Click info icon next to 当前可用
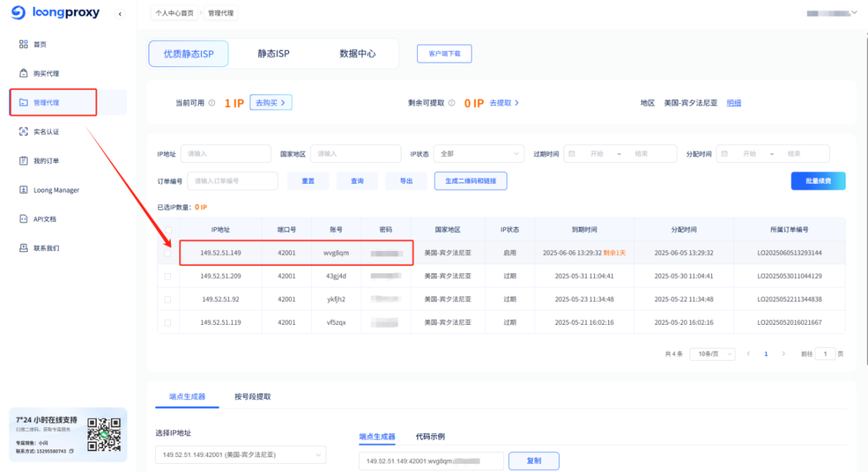The image size is (868, 472). click(211, 103)
